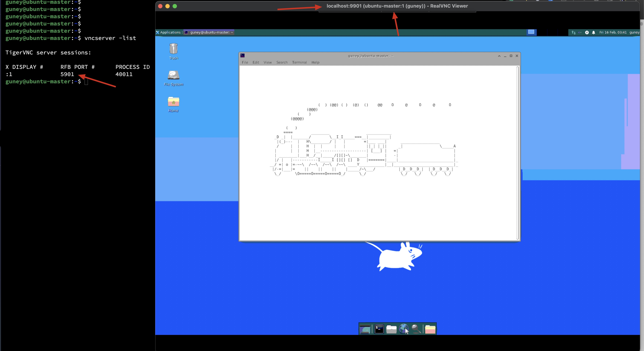Viewport: 644px width, 351px height.
Task: Open the power manager lightning icon
Action: pyautogui.click(x=587, y=33)
